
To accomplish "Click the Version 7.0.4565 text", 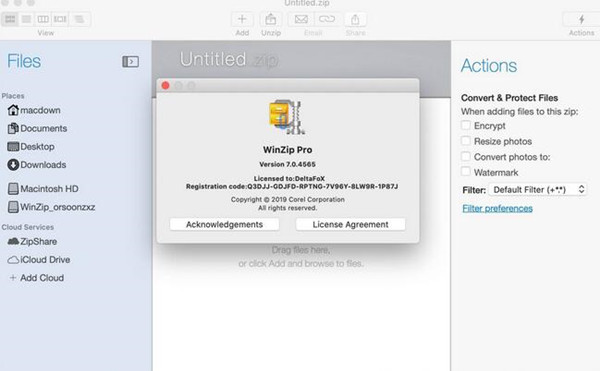I will pos(287,164).
